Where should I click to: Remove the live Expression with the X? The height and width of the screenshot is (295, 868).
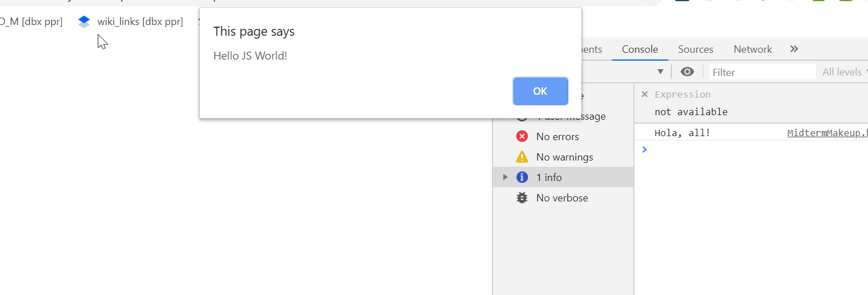point(645,94)
